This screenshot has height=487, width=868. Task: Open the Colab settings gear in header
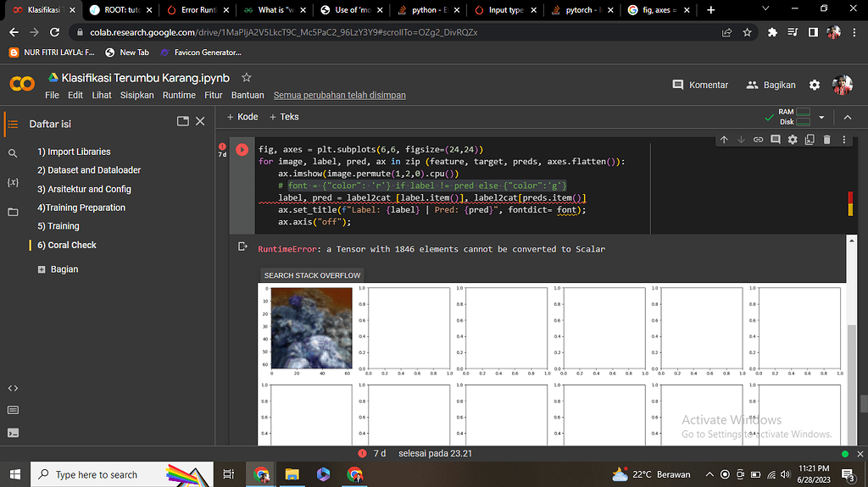click(815, 85)
